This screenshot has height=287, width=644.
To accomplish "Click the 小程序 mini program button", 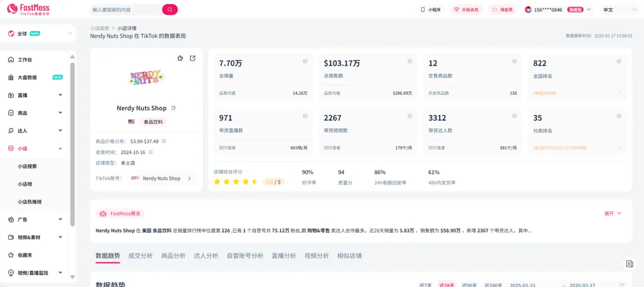I will pyautogui.click(x=431, y=10).
